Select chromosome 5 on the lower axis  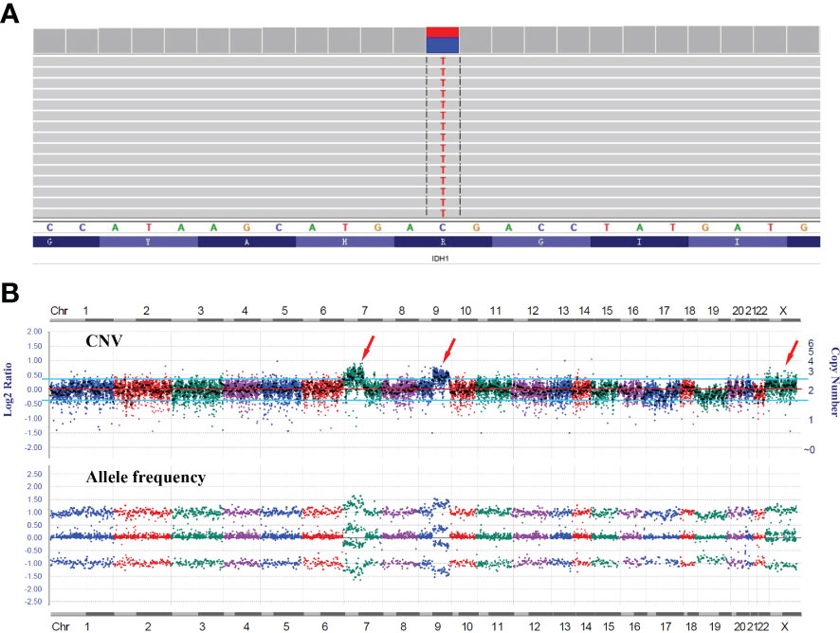coord(286,626)
